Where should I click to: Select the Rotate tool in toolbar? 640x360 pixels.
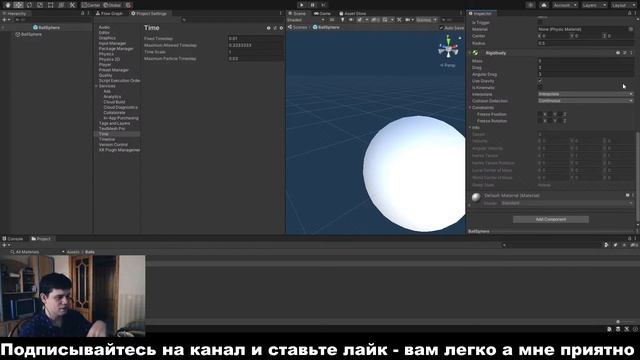pos(29,5)
